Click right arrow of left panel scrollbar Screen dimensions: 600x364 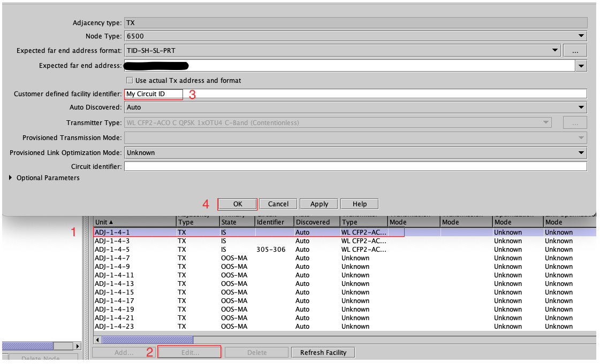click(77, 346)
